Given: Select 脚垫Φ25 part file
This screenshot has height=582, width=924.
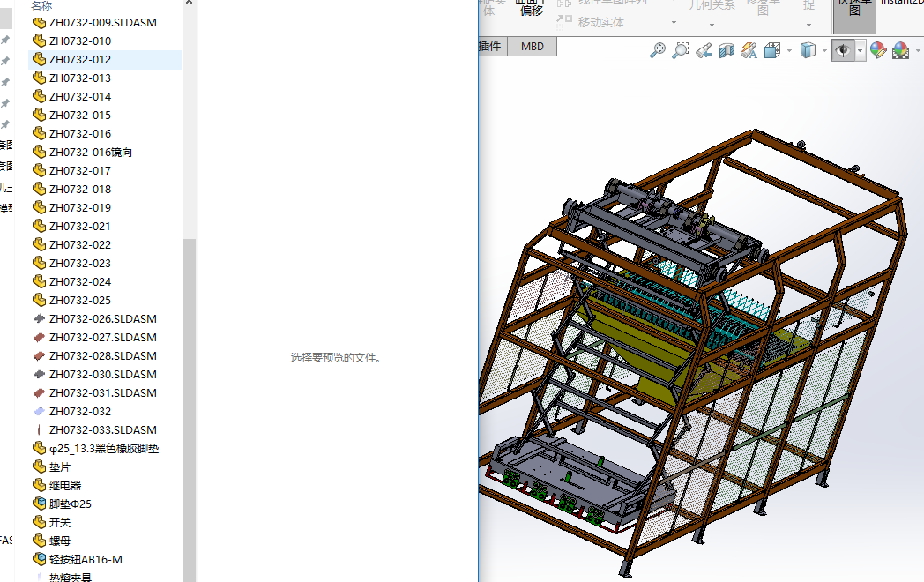Looking at the screenshot, I should (x=71, y=504).
